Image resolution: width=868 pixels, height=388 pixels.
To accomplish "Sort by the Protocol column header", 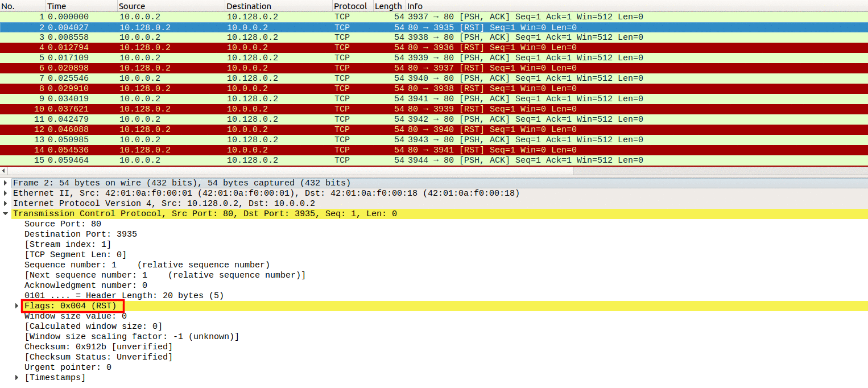I will coord(353,6).
